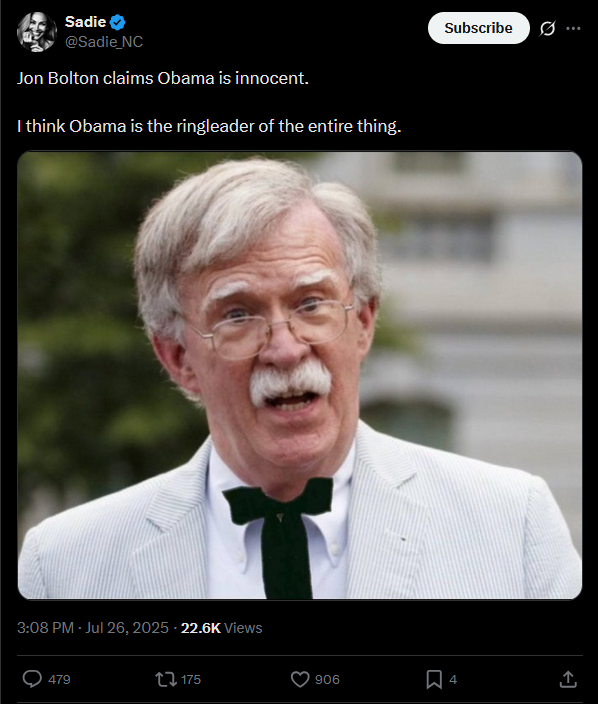
Task: Click the reply speech bubble icon
Action: [32, 679]
